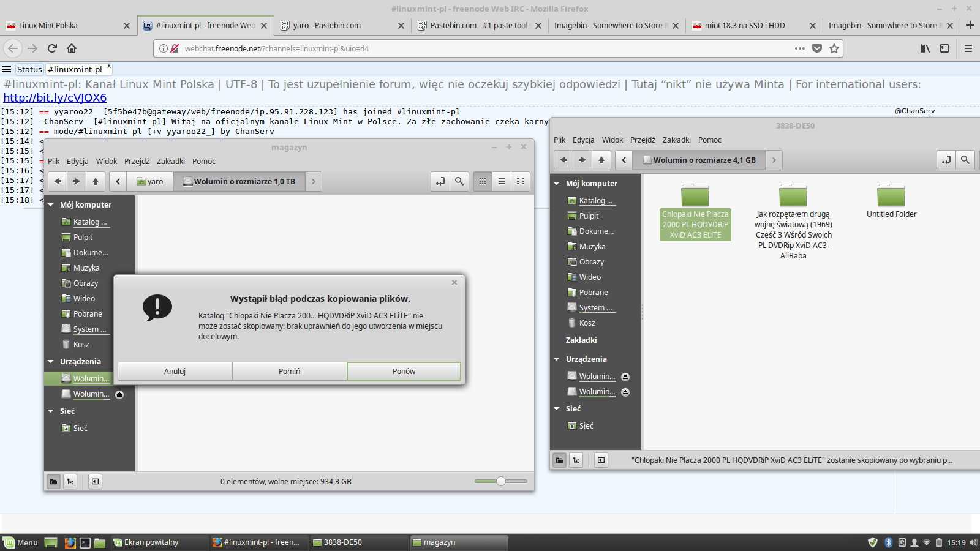Image resolution: width=980 pixels, height=551 pixels.
Task: Switch to yaro - Pastebin.com tab
Action: [342, 26]
